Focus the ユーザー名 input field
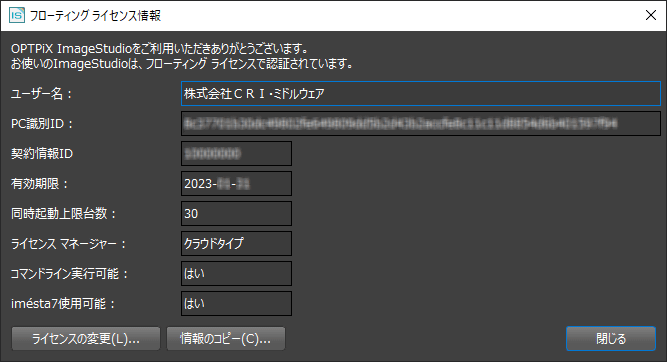This screenshot has width=667, height=362. click(x=421, y=94)
